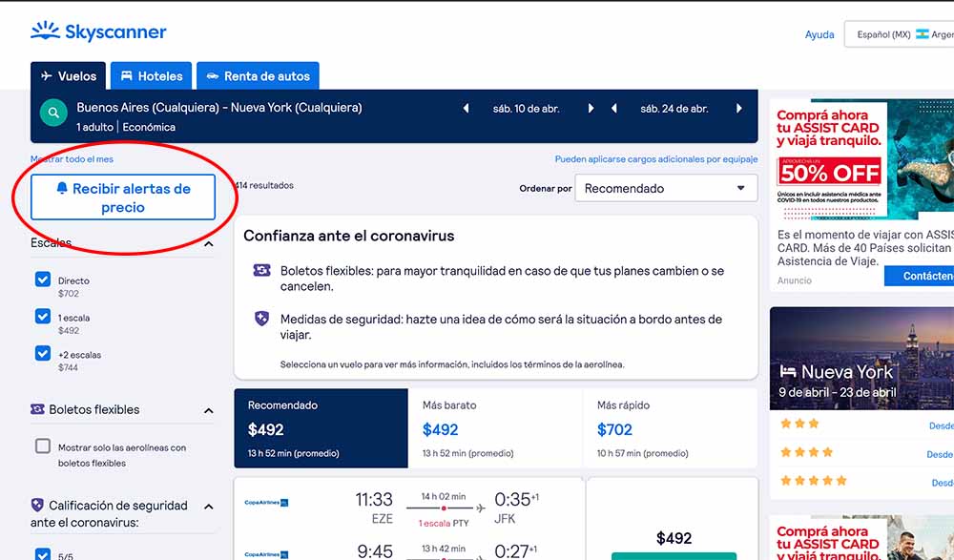Click the Boletos flexibles filter icon
954x560 pixels.
(x=38, y=409)
